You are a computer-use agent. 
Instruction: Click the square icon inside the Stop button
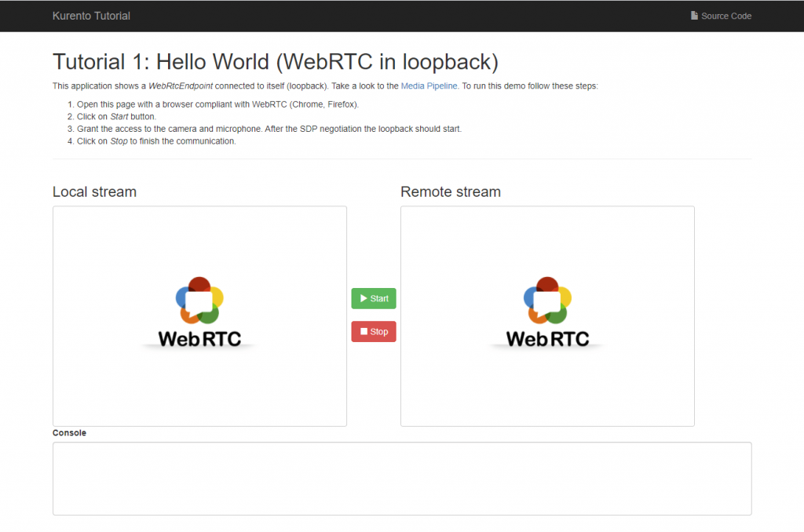tap(363, 331)
